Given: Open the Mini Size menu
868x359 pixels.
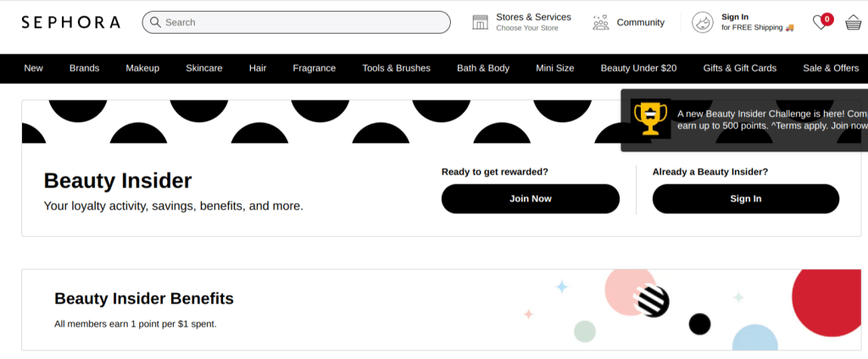Looking at the screenshot, I should coord(554,68).
